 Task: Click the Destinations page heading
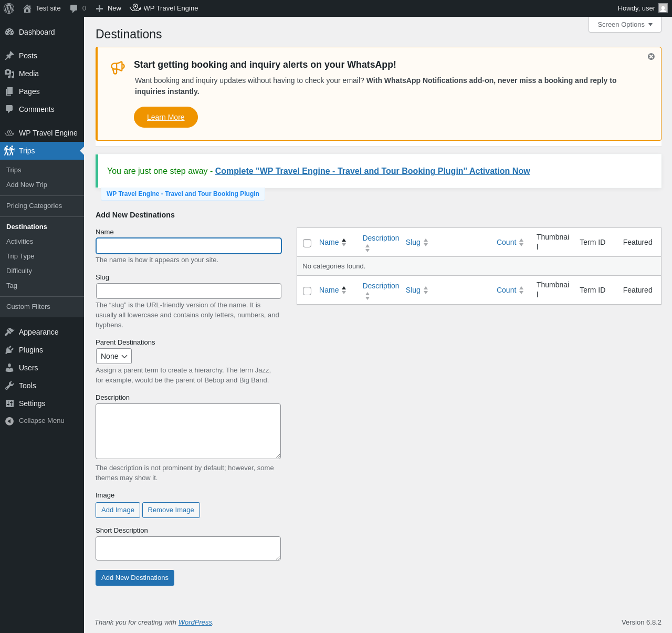pyautogui.click(x=129, y=34)
